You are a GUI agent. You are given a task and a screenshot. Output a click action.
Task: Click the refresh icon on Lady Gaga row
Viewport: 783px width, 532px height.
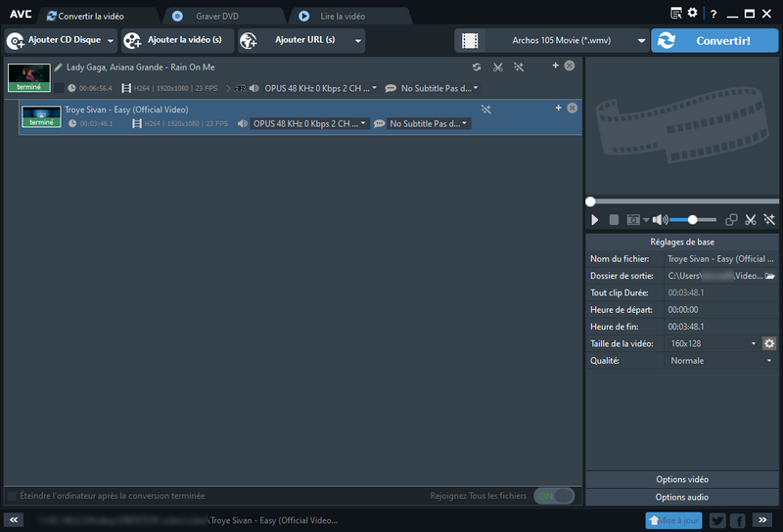477,66
